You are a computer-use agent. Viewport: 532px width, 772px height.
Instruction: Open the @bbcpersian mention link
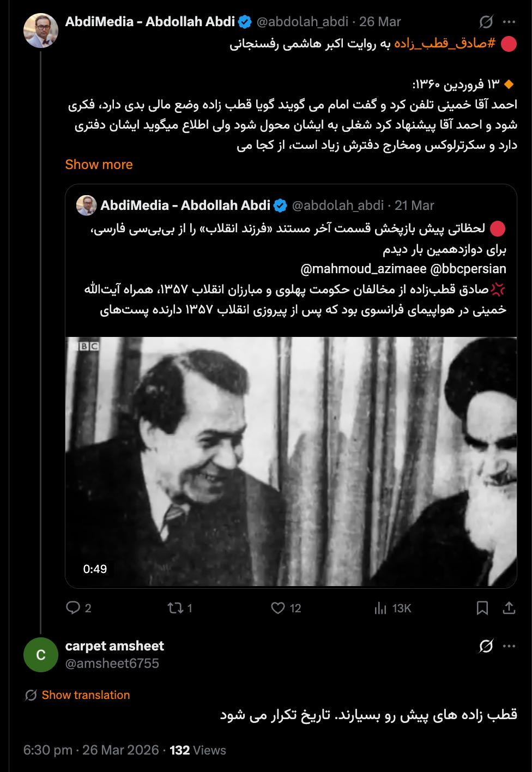pos(469,269)
